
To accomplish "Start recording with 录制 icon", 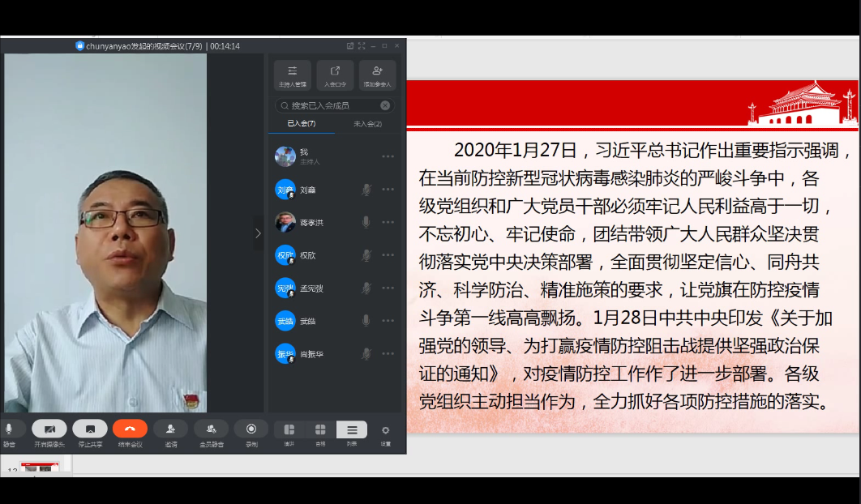I will [x=251, y=429].
